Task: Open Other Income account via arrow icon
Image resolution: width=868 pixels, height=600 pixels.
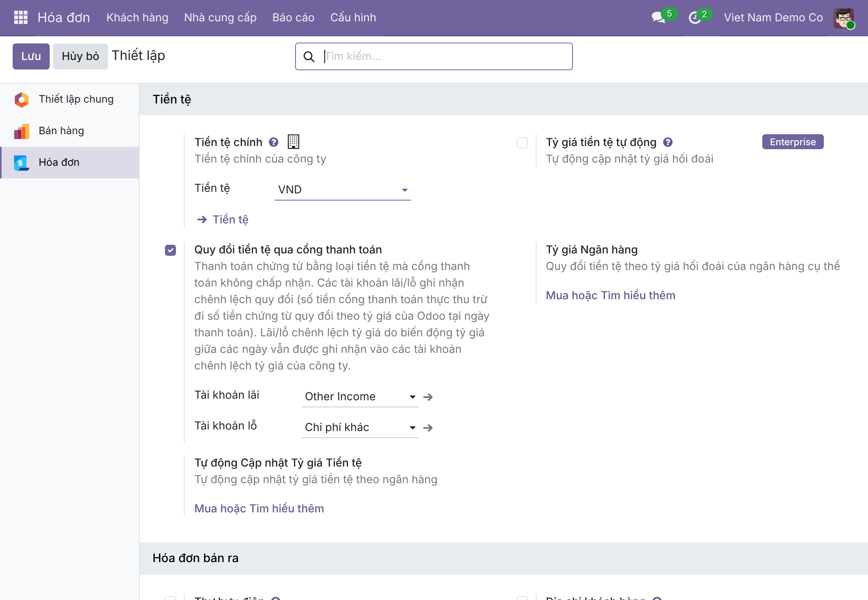Action: pyautogui.click(x=428, y=397)
